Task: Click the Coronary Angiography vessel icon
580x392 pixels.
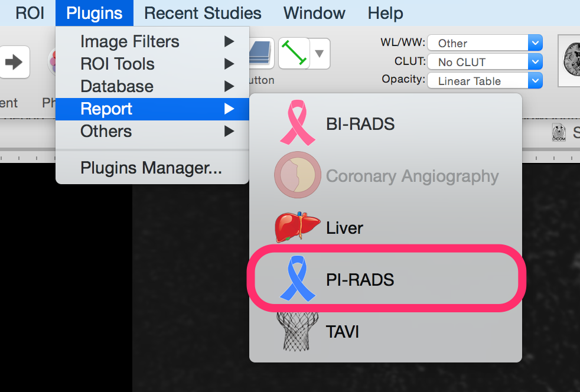Action: tap(298, 175)
